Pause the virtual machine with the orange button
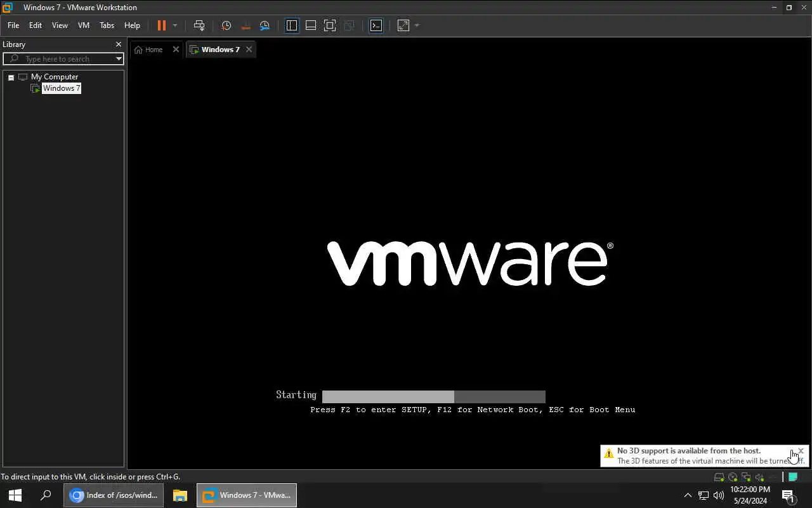This screenshot has height=508, width=812. (x=162, y=25)
